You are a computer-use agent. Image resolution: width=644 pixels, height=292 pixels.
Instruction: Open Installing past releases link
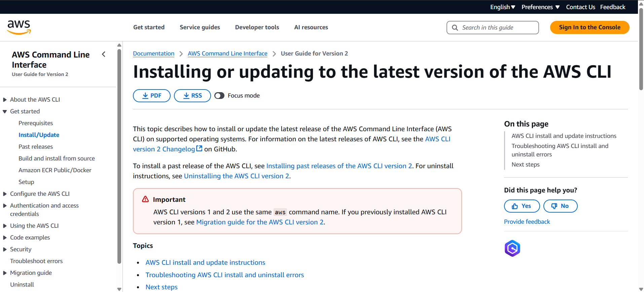[x=339, y=166]
